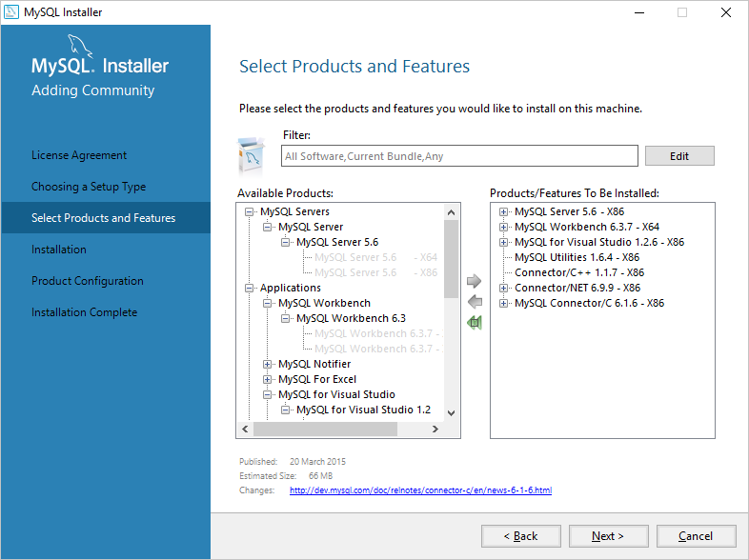The width and height of the screenshot is (749, 560).
Task: Minimize the MySQL Installer window
Action: point(639,12)
